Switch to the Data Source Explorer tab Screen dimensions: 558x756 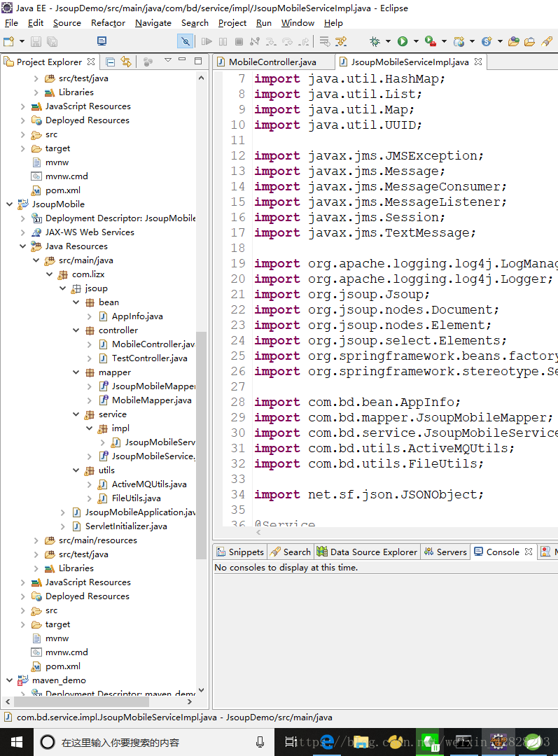click(x=368, y=552)
